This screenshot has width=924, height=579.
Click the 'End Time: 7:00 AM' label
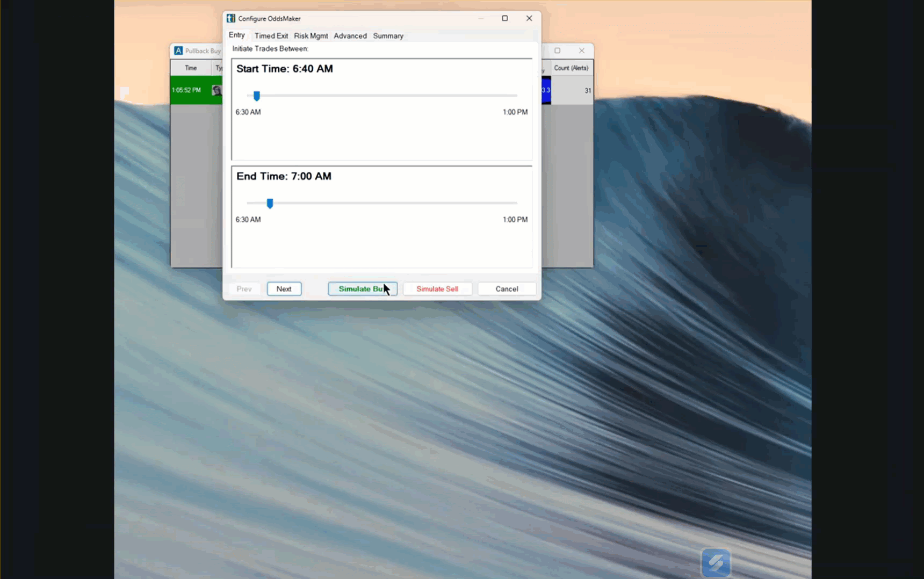coord(284,176)
